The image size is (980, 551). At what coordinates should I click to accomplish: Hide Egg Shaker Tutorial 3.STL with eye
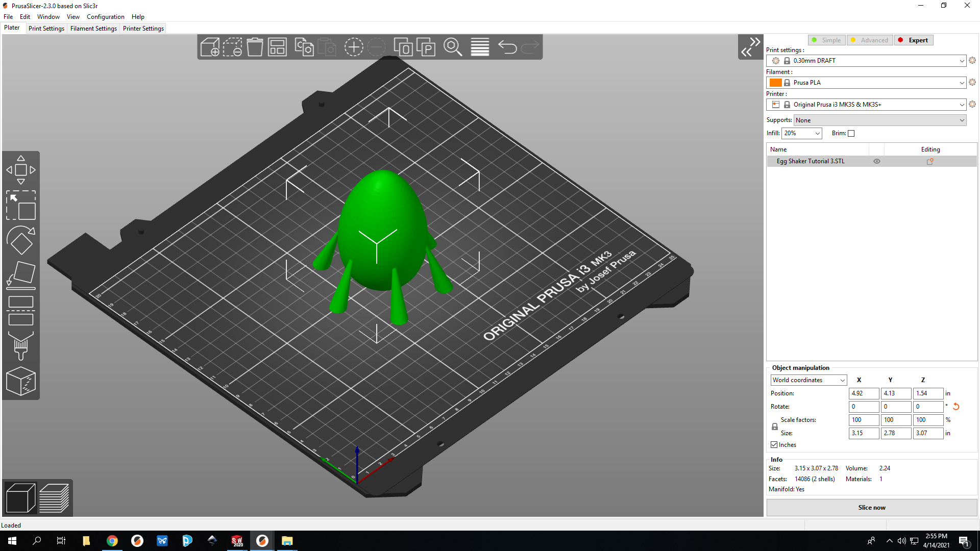click(877, 161)
